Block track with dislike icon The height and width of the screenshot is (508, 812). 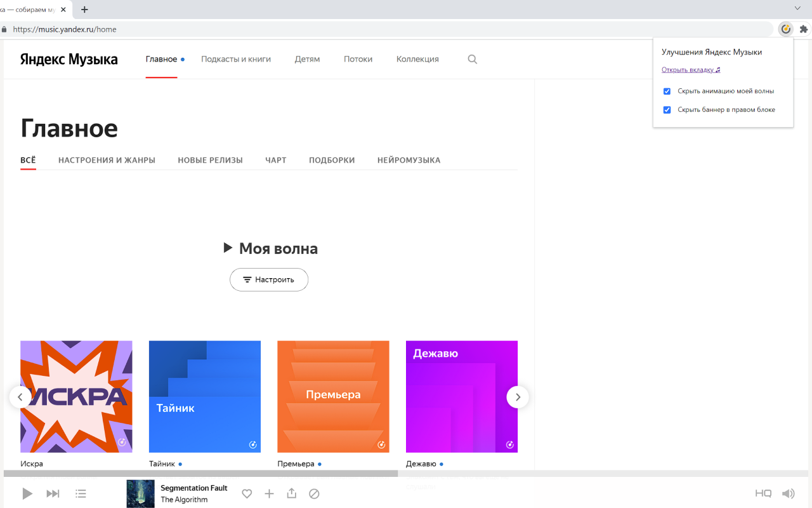pos(314,493)
